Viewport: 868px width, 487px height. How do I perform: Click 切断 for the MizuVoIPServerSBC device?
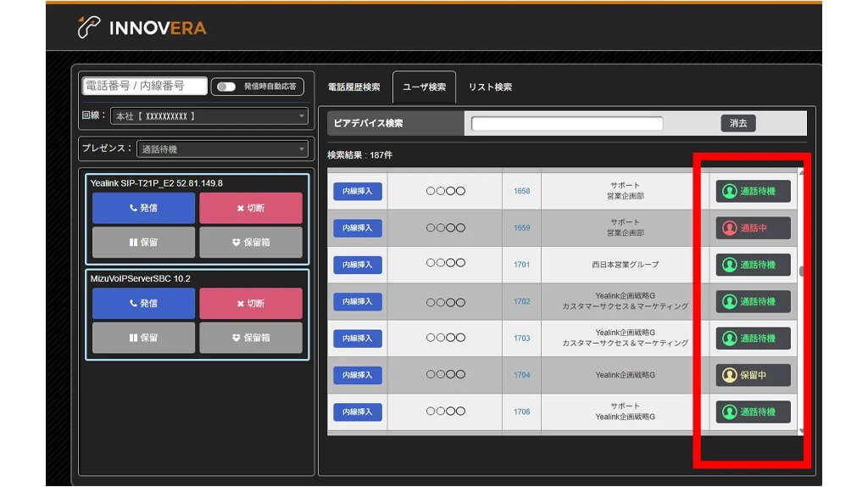(x=251, y=303)
